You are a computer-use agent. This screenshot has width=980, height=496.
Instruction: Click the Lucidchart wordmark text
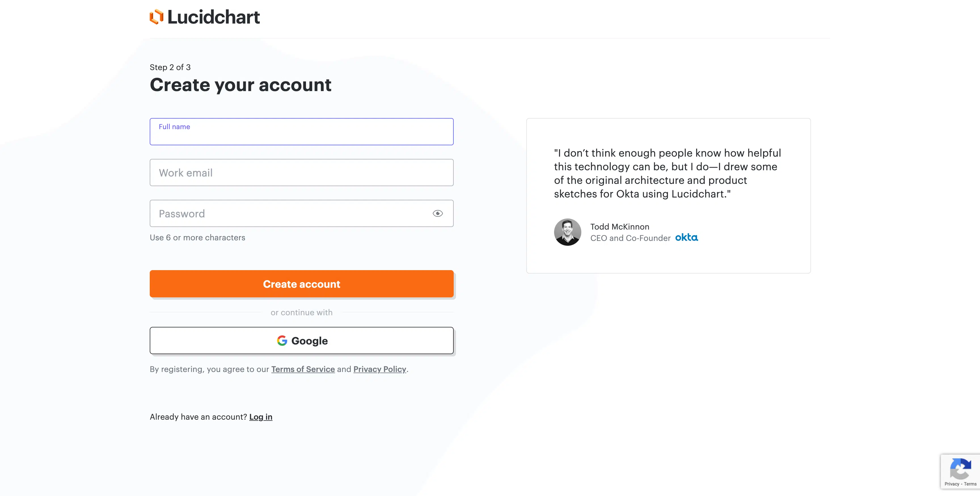(x=214, y=17)
